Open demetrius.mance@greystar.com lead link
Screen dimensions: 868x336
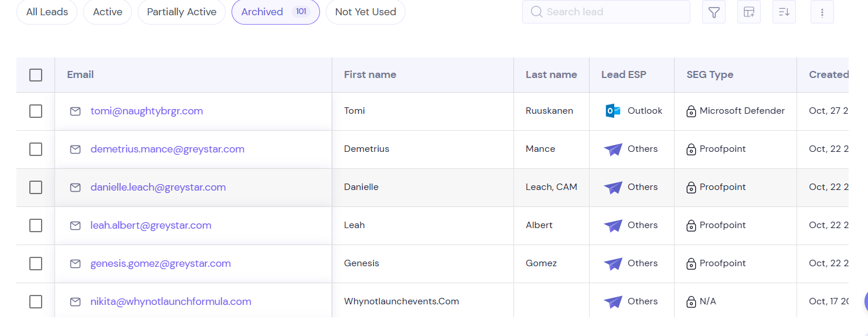[167, 149]
